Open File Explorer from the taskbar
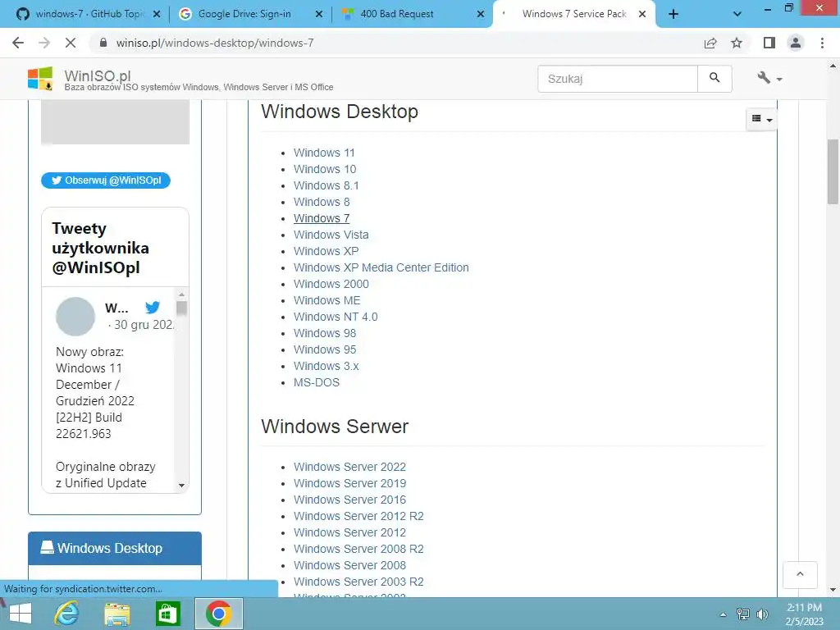Screen dimensions: 840x630 [x=117, y=614]
